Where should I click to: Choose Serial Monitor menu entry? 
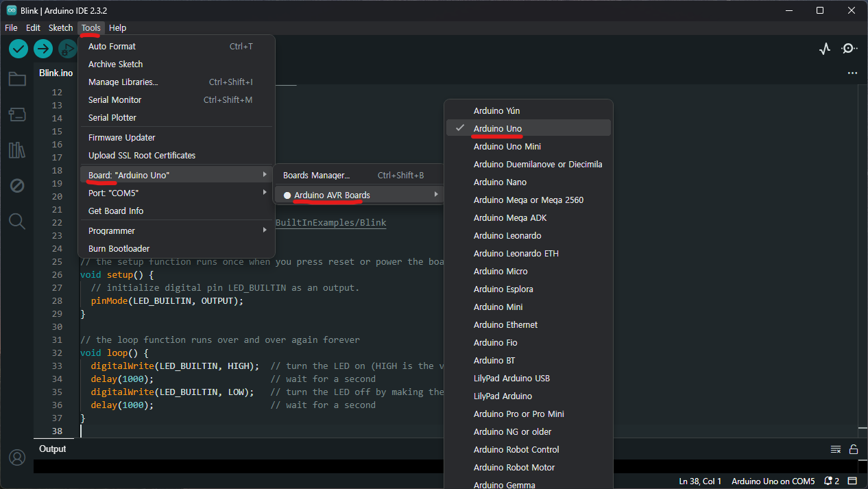[x=177, y=99]
